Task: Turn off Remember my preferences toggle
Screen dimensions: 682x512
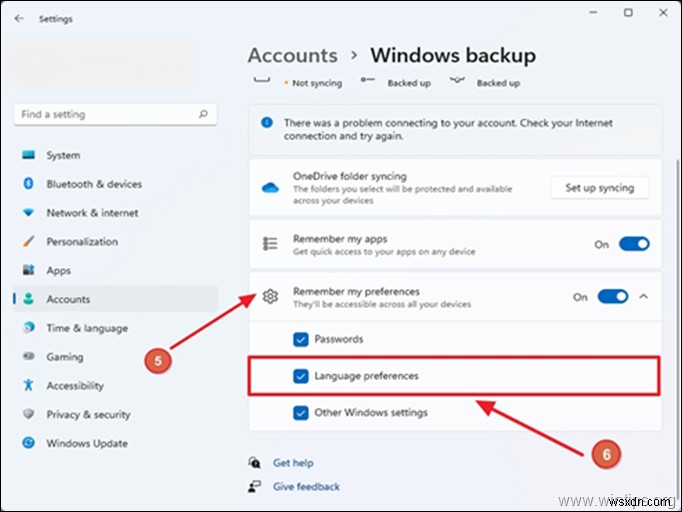Action: (613, 297)
